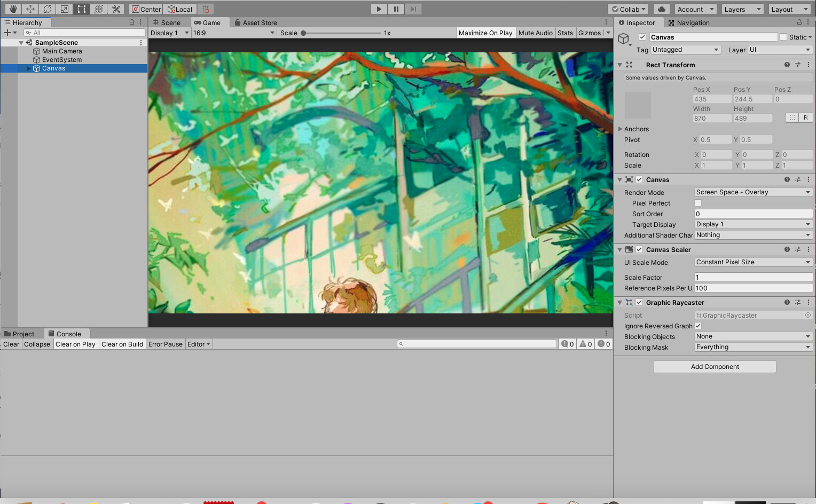
Task: Collapse the SampleScene tree node
Action: (x=21, y=43)
